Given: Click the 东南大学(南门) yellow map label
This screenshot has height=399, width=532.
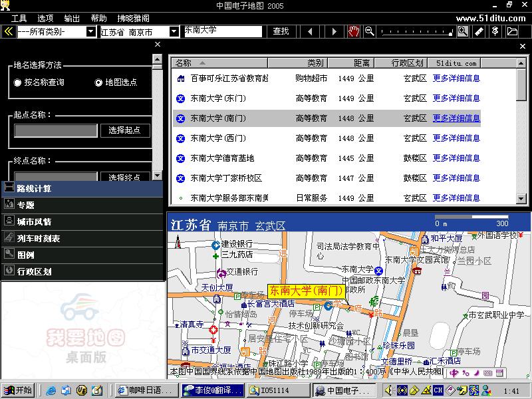Looking at the screenshot, I should coord(306,291).
